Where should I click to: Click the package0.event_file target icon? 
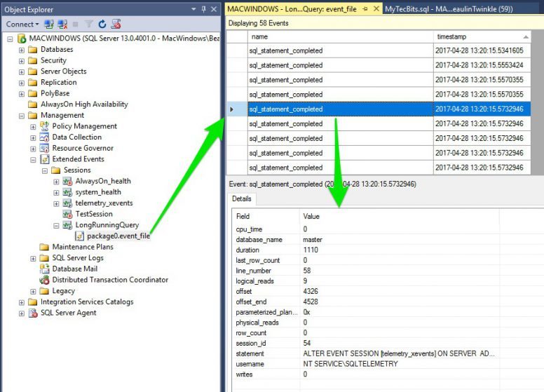click(x=79, y=236)
